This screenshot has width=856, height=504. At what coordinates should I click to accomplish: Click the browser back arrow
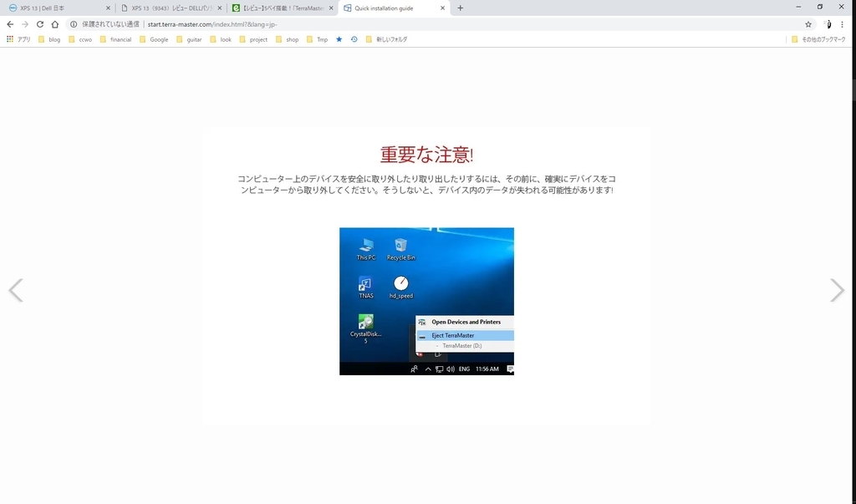(x=10, y=24)
